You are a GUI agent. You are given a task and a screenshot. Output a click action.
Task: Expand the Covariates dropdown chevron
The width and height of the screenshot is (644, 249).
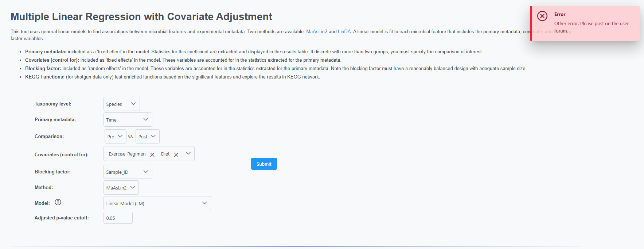[x=188, y=153]
